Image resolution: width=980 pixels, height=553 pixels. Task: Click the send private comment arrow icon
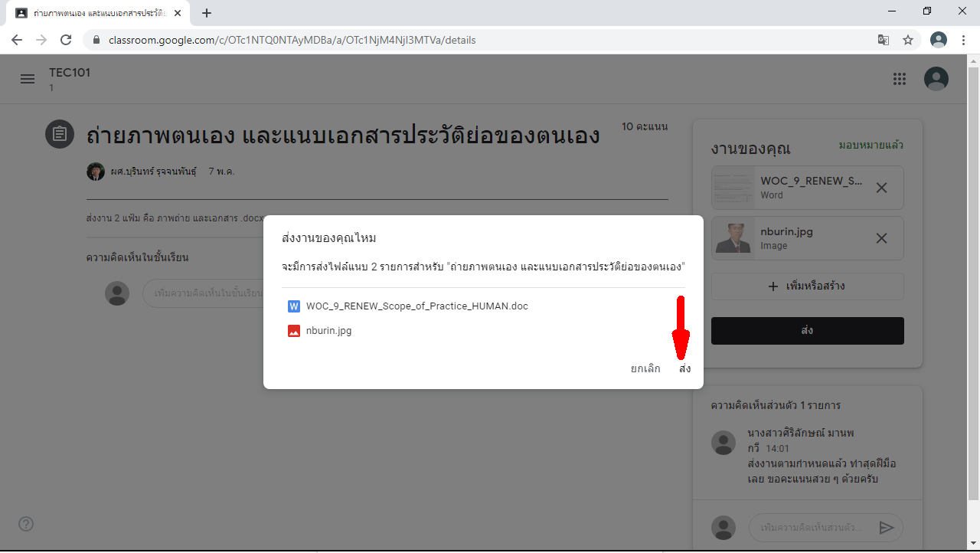point(886,528)
